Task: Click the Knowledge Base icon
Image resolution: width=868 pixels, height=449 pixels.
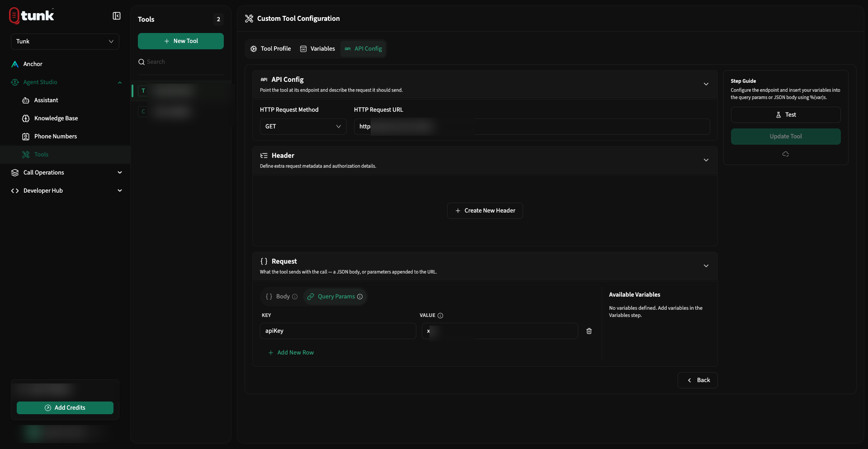Action: coord(26,118)
